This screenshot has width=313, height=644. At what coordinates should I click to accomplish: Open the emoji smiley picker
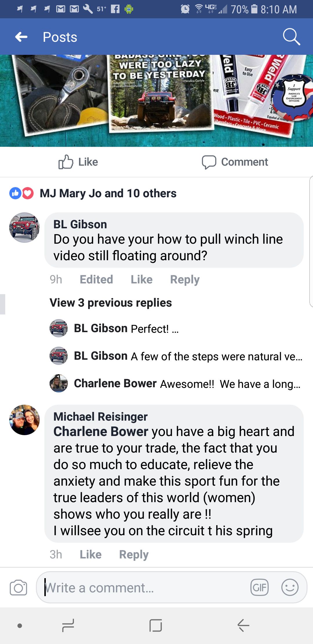[290, 587]
